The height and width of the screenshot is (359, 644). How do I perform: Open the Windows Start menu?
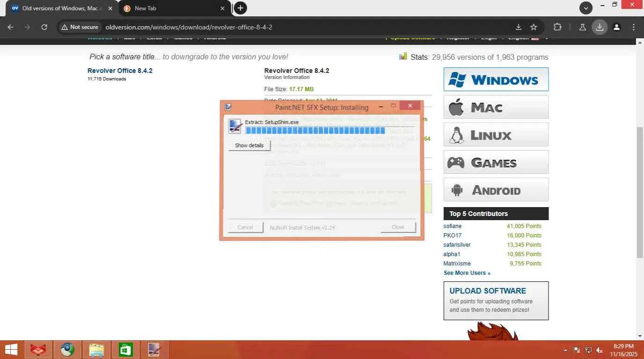click(11, 350)
